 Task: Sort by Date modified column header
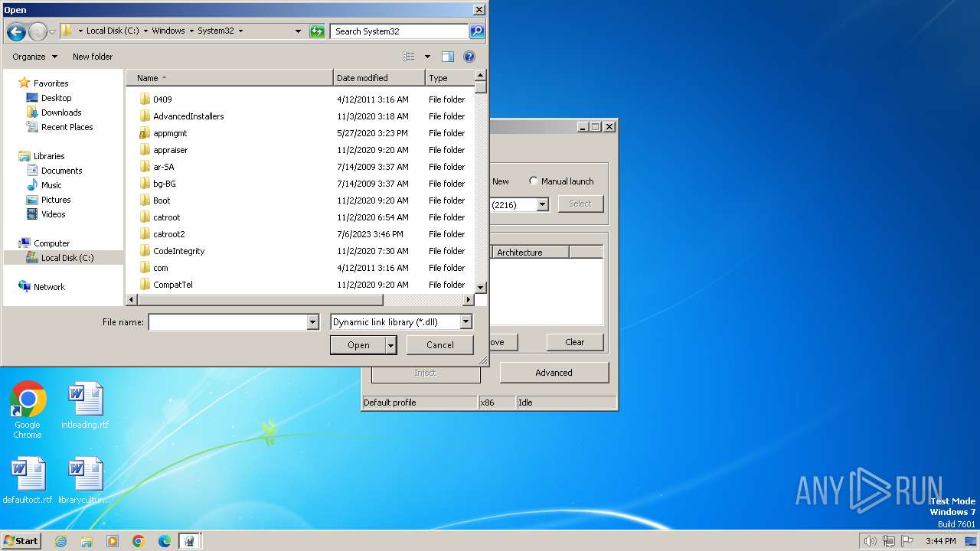tap(380, 78)
